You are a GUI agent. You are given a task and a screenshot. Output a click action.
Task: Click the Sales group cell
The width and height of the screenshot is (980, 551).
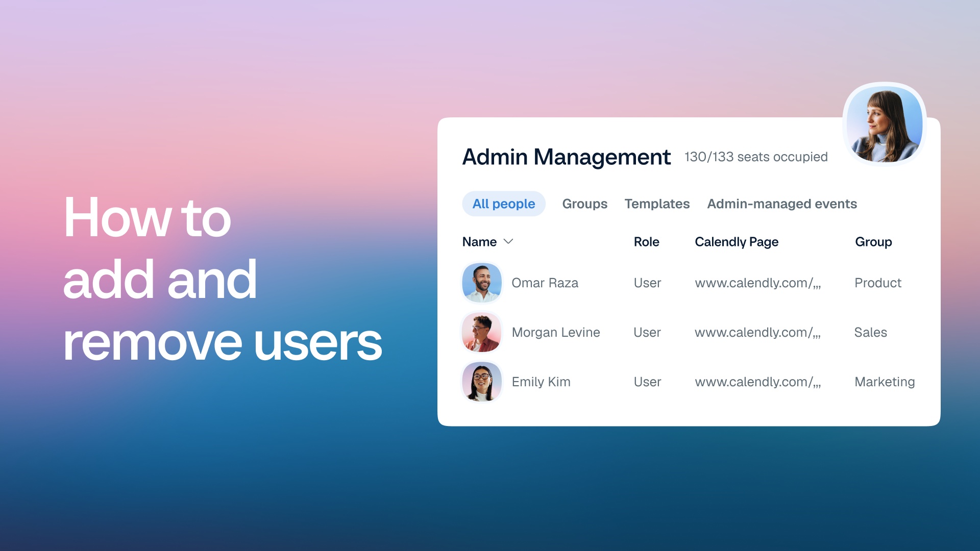click(871, 332)
